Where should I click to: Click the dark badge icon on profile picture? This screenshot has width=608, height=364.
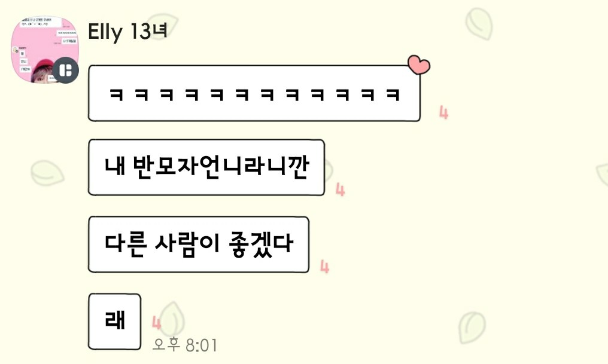[x=66, y=71]
